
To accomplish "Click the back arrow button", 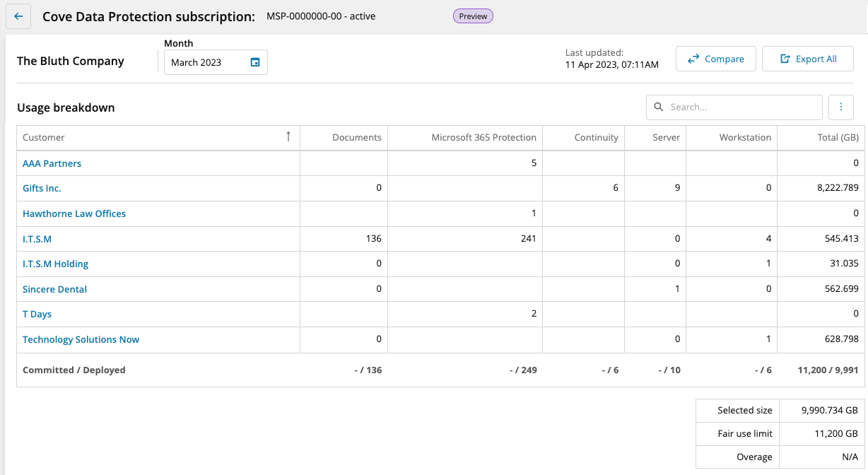I will click(18, 16).
